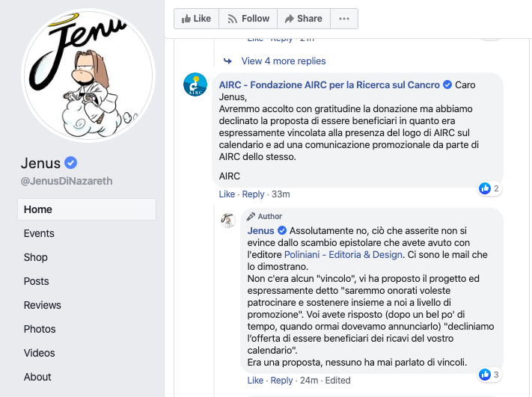View the 2 likes reaction on AIRC comment

489,188
